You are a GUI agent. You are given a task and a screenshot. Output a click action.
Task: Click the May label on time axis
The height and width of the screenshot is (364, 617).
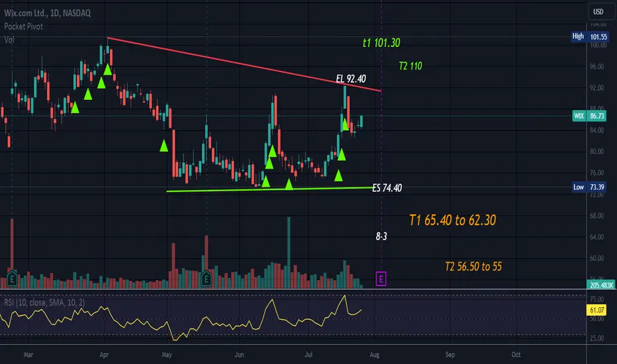point(167,355)
